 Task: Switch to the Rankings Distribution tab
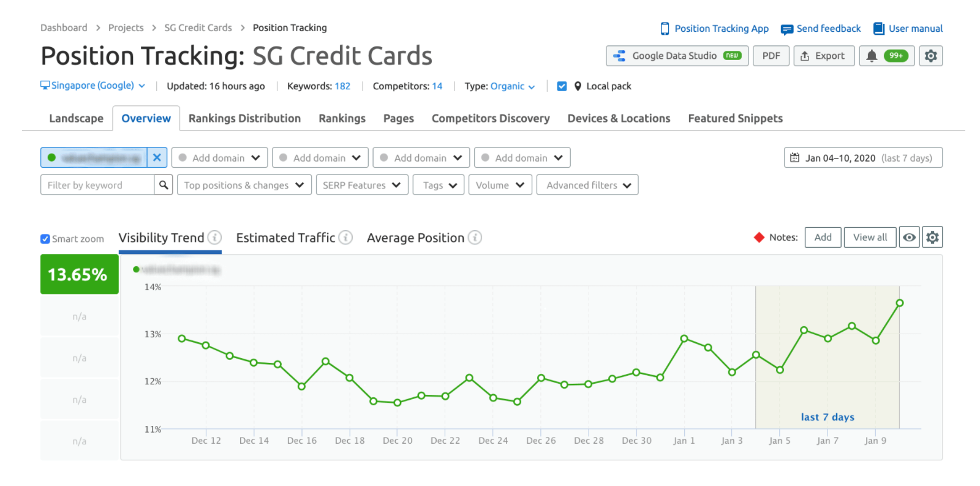click(x=244, y=118)
